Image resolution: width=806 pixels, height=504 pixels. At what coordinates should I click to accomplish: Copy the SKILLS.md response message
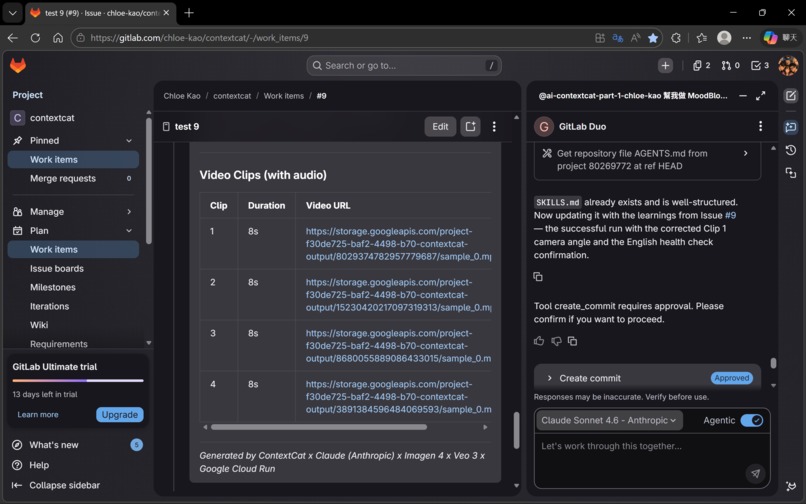point(538,277)
